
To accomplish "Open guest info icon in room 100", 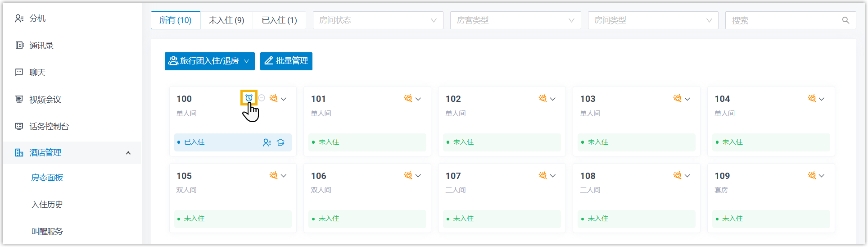I will (267, 142).
